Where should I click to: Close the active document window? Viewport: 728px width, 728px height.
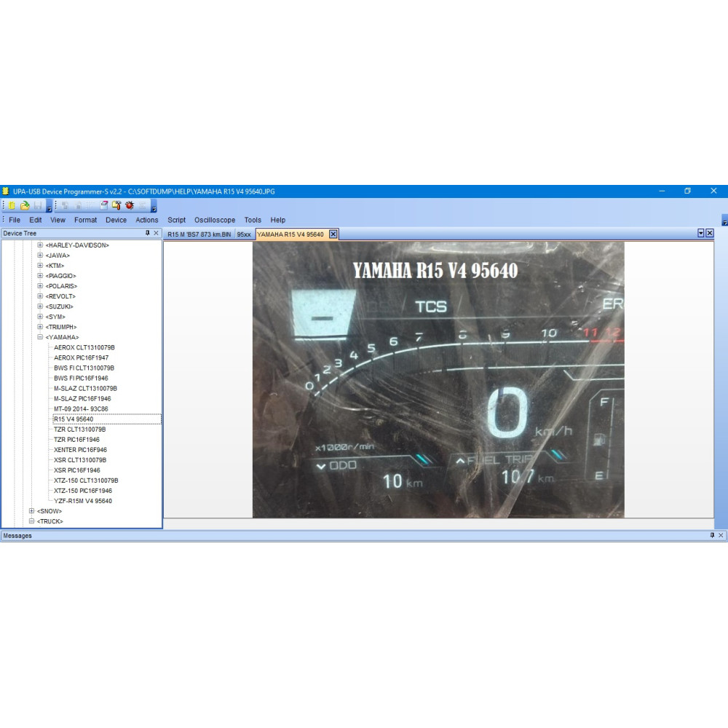pyautogui.click(x=710, y=233)
